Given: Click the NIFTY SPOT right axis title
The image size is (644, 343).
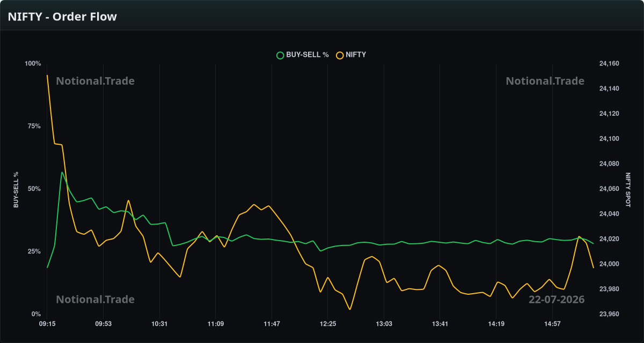Looking at the screenshot, I should tap(628, 190).
